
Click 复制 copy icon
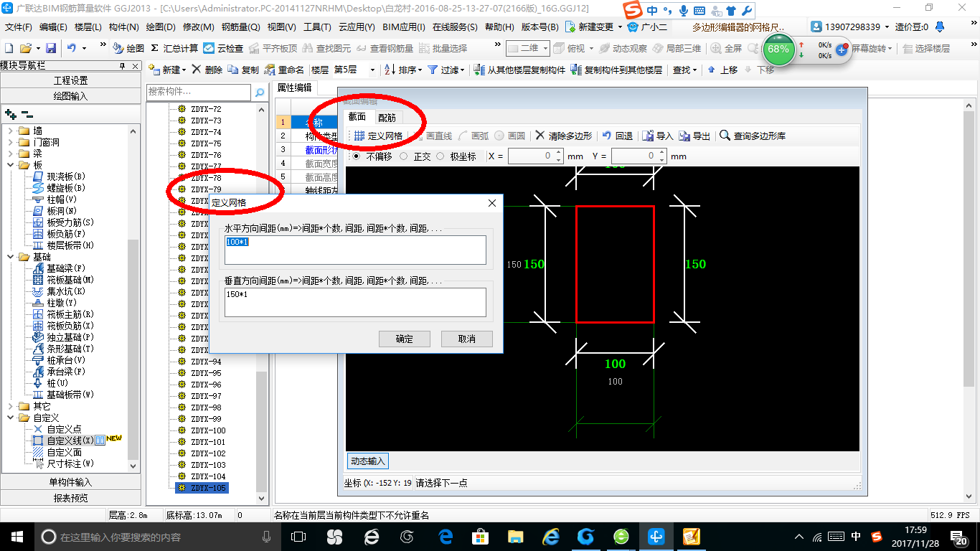[243, 70]
